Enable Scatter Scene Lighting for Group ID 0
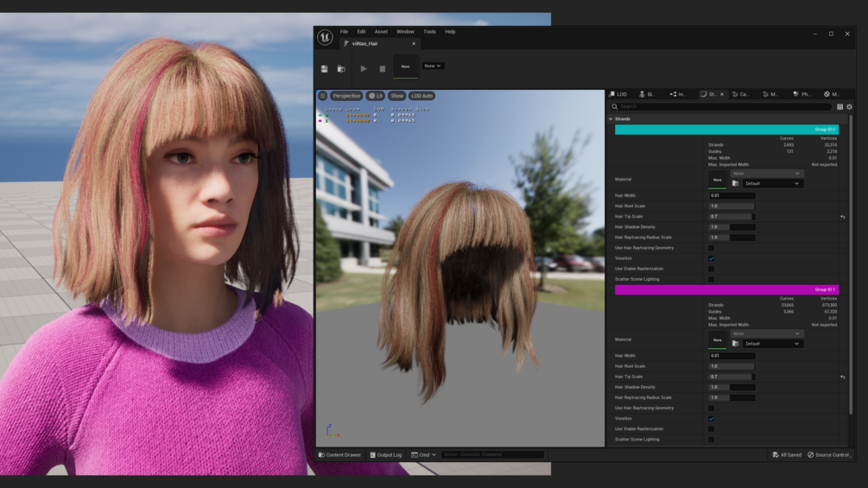868x488 pixels. (x=712, y=279)
